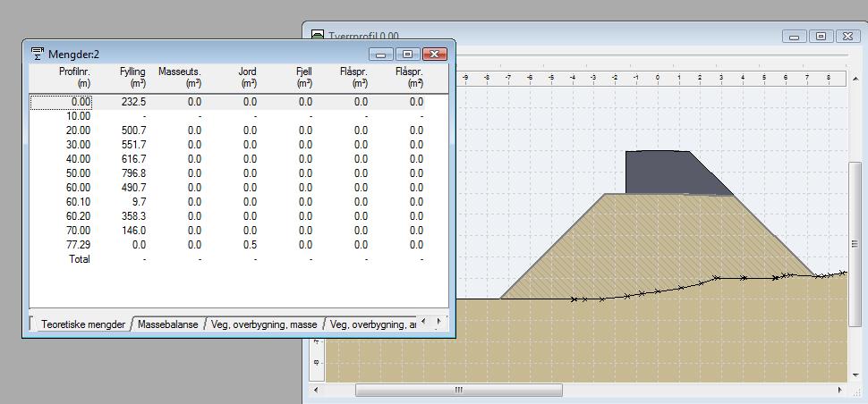Click Fylling value 490.7
This screenshot has height=404, width=868.
click(134, 188)
